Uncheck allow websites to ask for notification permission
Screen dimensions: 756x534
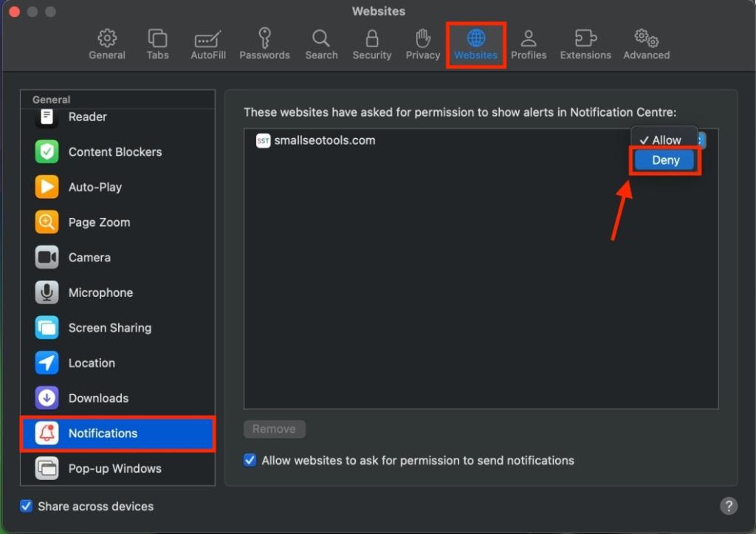click(x=249, y=460)
